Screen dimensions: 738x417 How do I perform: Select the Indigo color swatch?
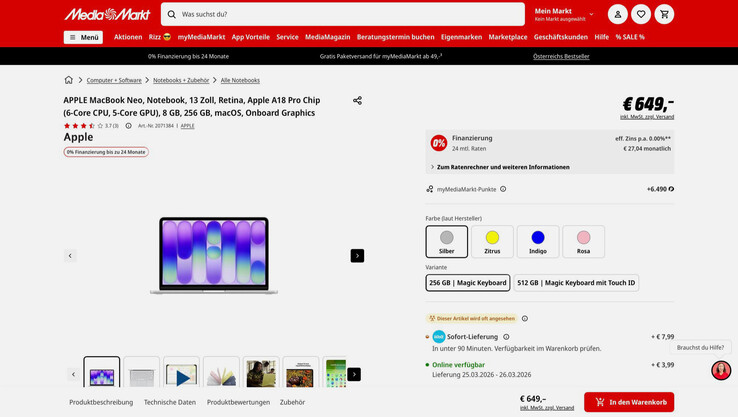pos(538,241)
